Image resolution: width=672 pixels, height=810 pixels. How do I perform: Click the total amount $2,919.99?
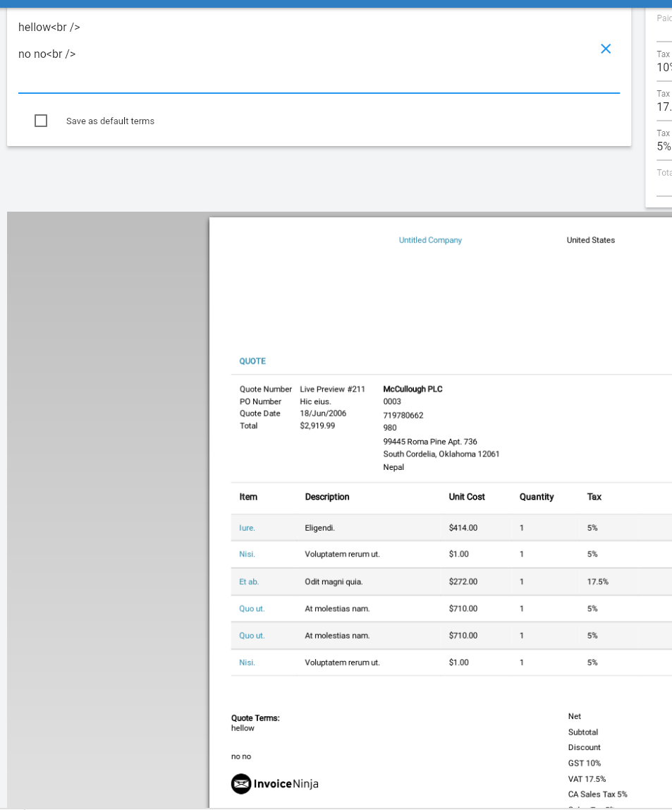pos(317,425)
